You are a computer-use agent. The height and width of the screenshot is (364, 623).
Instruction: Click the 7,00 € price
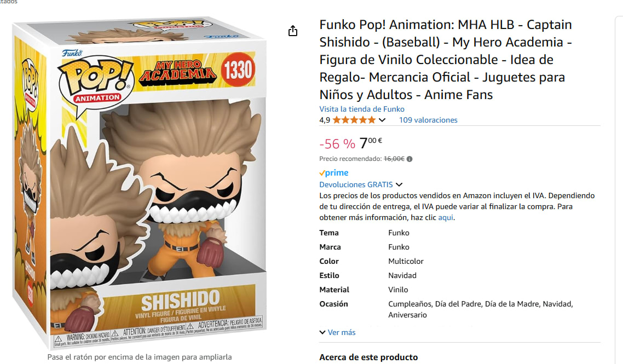(370, 143)
